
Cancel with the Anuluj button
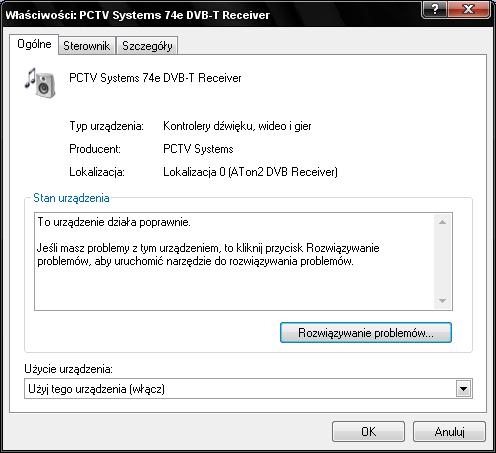449,432
